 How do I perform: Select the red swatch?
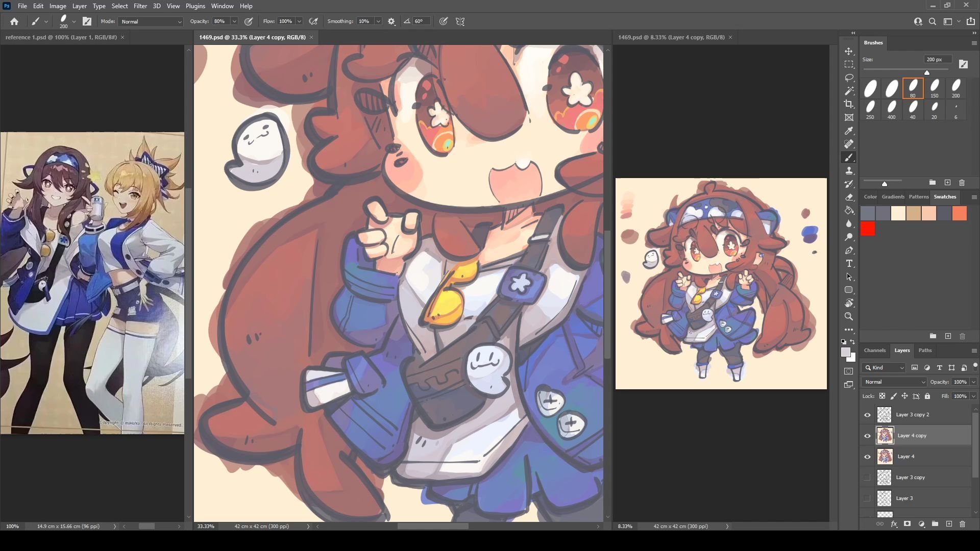868,229
